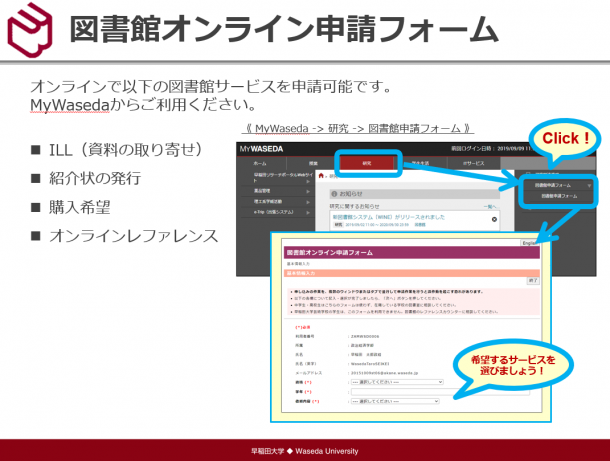Click the email value ending akane.waseda.jp
Screen dimensions: 610x461
pyautogui.click(x=384, y=373)
